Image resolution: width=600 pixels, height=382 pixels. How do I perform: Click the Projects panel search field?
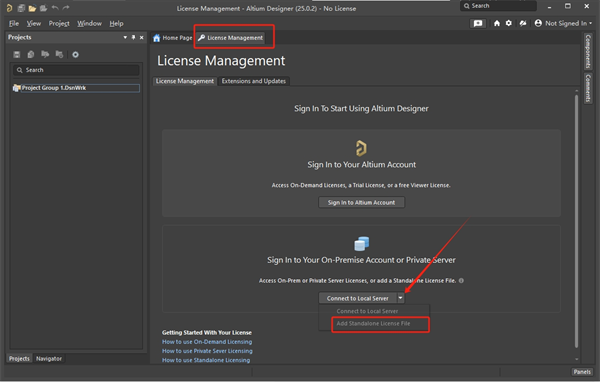point(76,70)
